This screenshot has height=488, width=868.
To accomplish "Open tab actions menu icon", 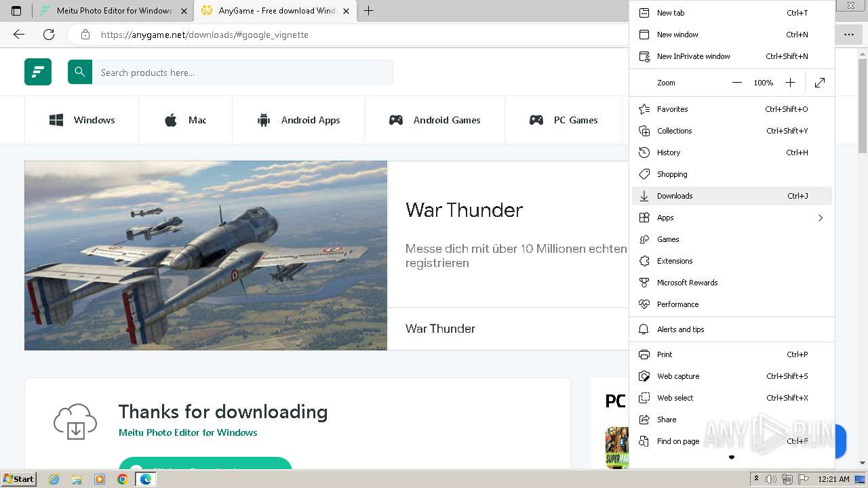I will click(16, 11).
